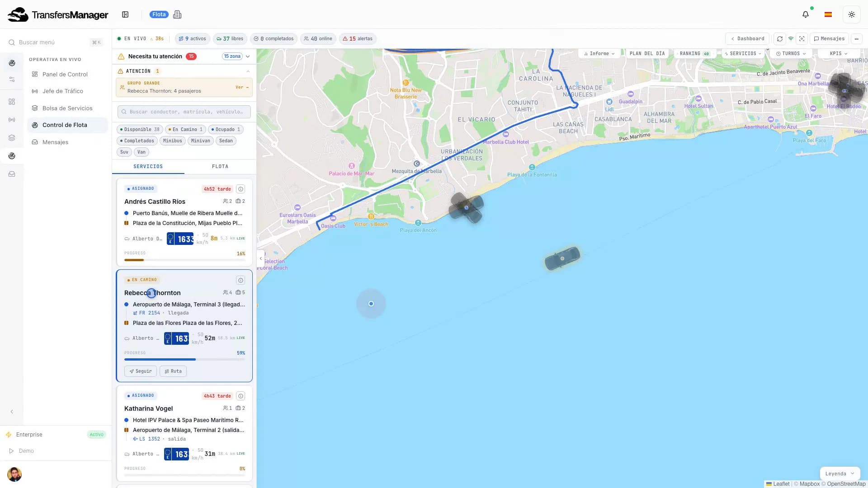Toggle the light/dark theme sun icon
Screen dimensions: 868x488
tap(851, 14)
